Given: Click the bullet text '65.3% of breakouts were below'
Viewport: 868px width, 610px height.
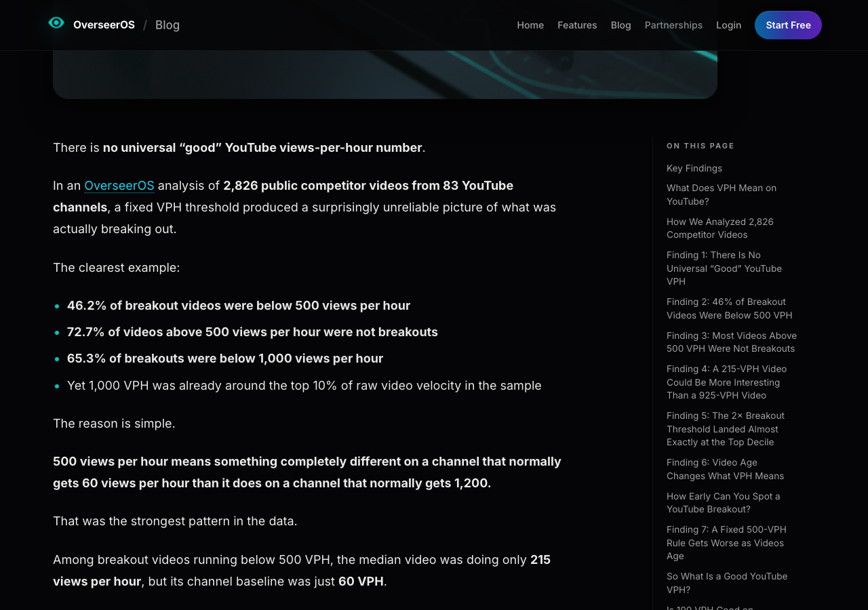Looking at the screenshot, I should point(225,359).
